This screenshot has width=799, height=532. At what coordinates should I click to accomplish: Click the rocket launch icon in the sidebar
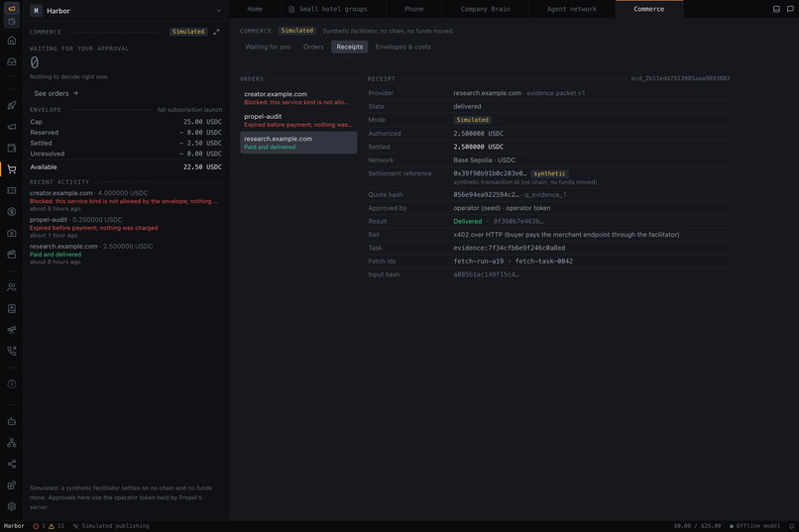pos(11,105)
